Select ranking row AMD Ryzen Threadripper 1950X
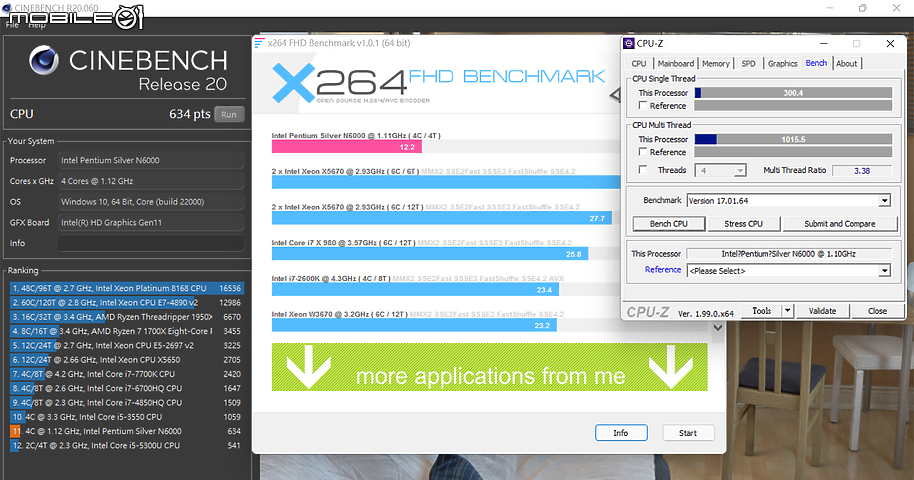This screenshot has width=914, height=480. point(126,317)
